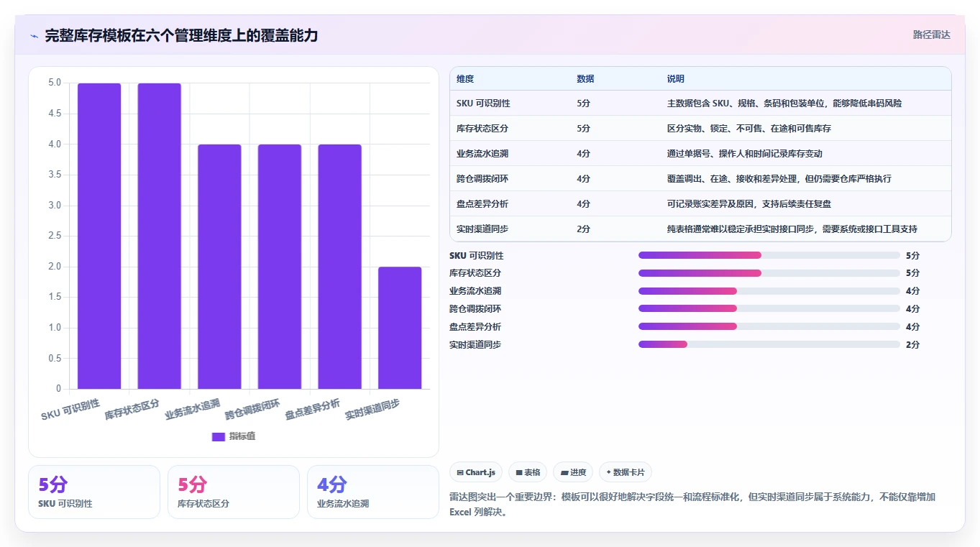Click the 业务流水追溯 bar in chart

point(219,267)
